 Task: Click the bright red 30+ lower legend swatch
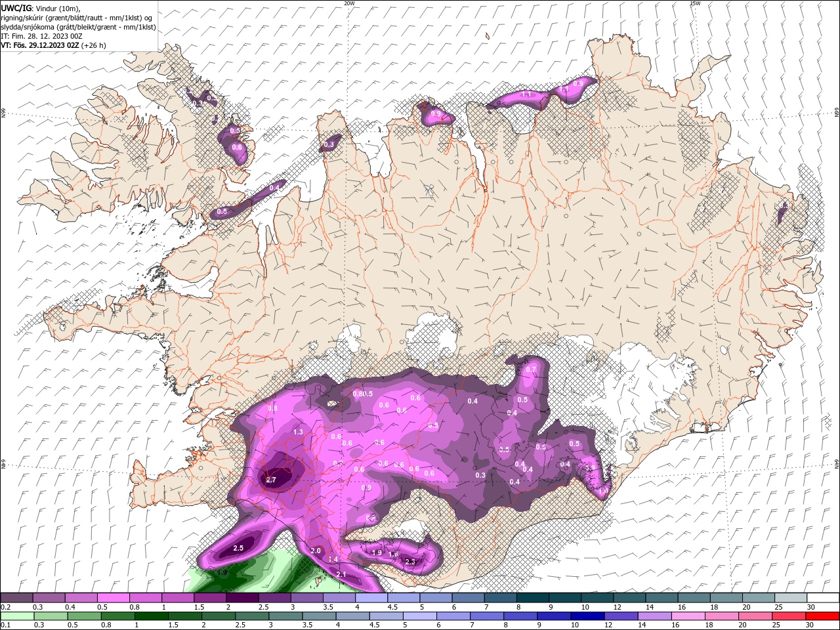click(822, 616)
